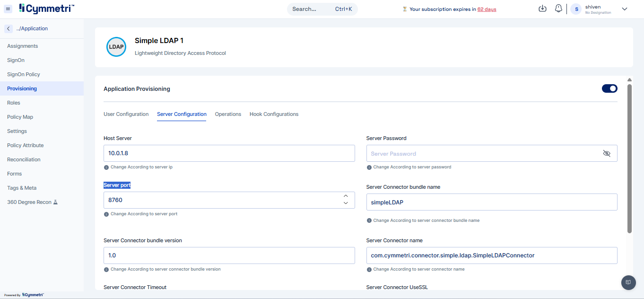This screenshot has height=299, width=644.
Task: Open the Hook Configurations tab
Action: [x=274, y=114]
